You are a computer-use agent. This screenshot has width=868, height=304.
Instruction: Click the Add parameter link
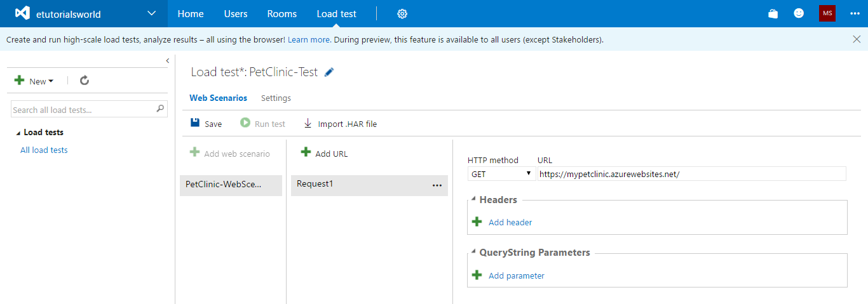point(517,275)
